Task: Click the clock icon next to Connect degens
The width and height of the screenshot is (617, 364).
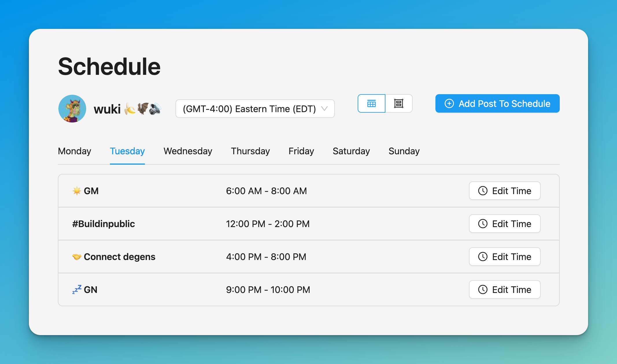Action: point(483,257)
